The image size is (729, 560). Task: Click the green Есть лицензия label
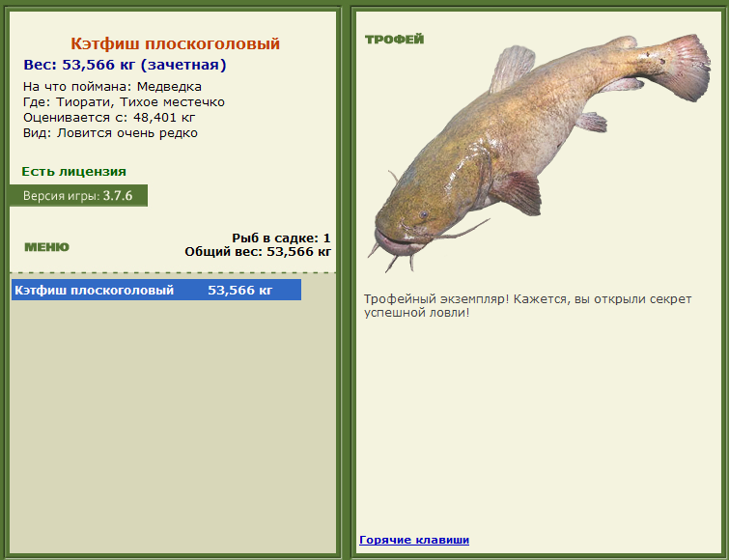click(74, 172)
